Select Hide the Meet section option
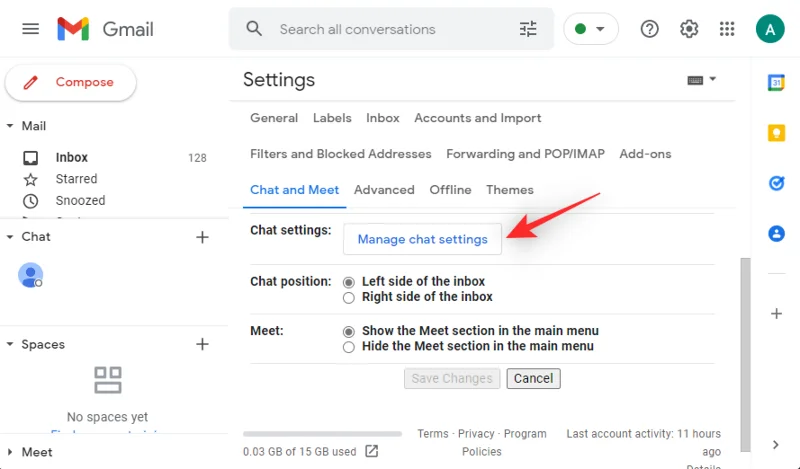This screenshot has height=469, width=800. (348, 347)
